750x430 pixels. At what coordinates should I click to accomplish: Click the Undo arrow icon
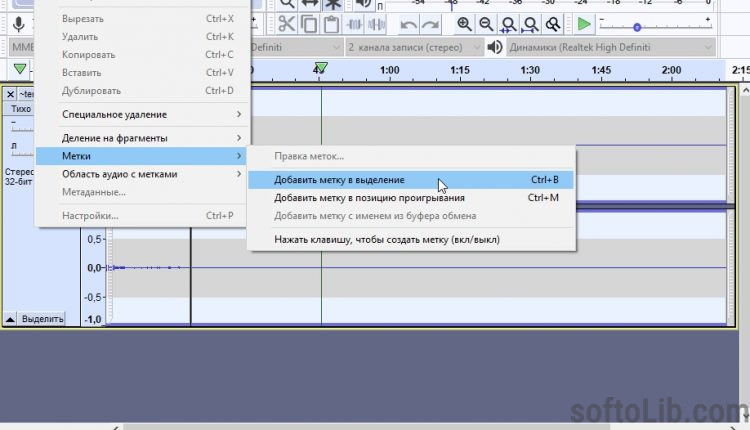click(x=408, y=24)
